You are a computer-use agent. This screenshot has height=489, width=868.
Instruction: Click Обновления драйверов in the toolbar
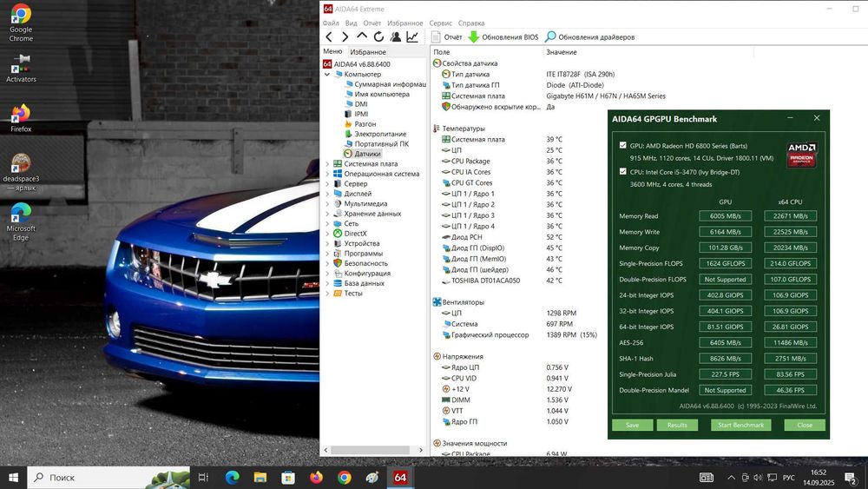click(x=590, y=37)
